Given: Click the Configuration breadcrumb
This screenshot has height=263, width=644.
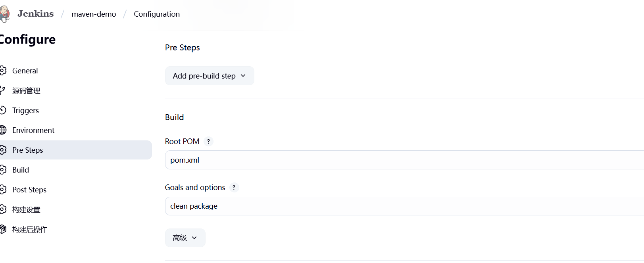Looking at the screenshot, I should 157,14.
